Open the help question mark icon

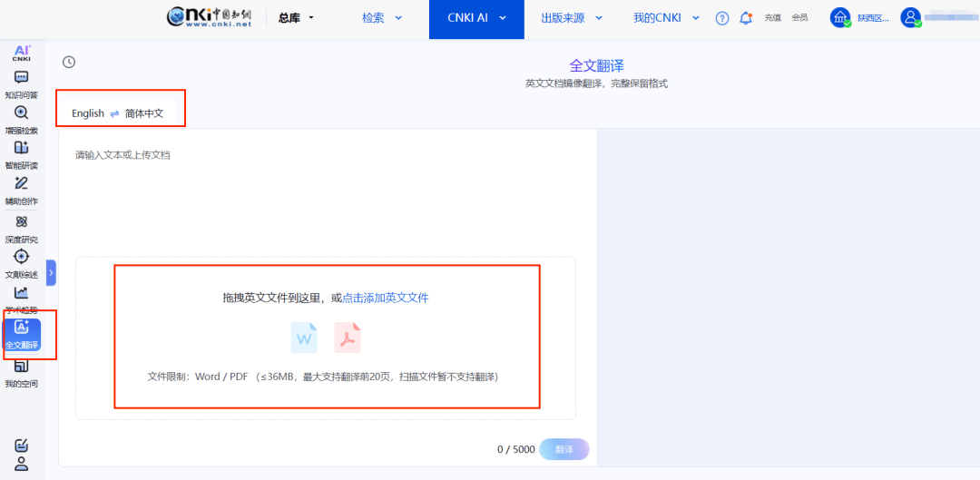tap(722, 18)
